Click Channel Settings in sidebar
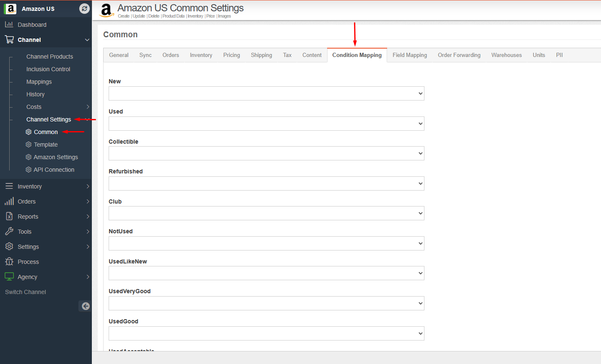The height and width of the screenshot is (364, 601). pyautogui.click(x=49, y=119)
